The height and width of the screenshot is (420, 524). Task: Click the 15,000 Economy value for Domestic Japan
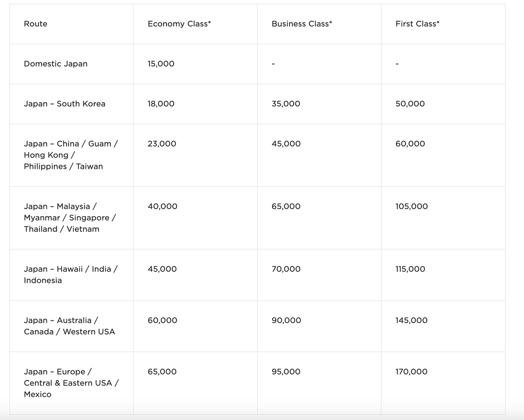coord(161,64)
